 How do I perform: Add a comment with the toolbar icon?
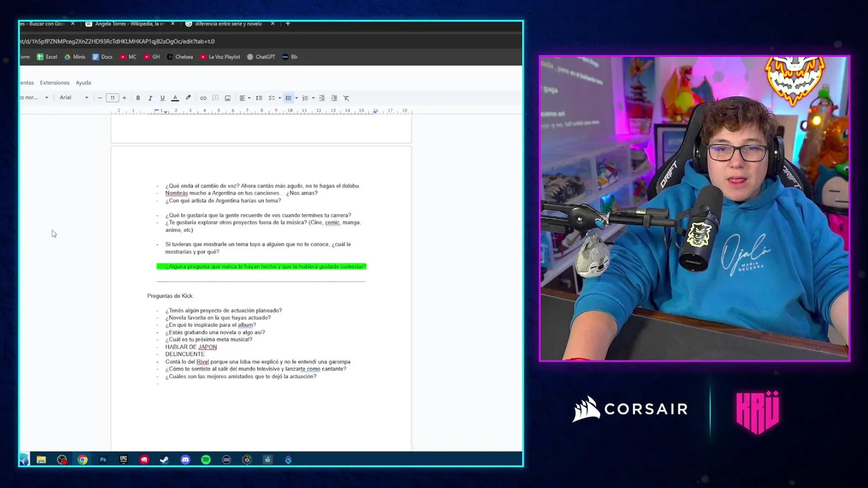215,98
